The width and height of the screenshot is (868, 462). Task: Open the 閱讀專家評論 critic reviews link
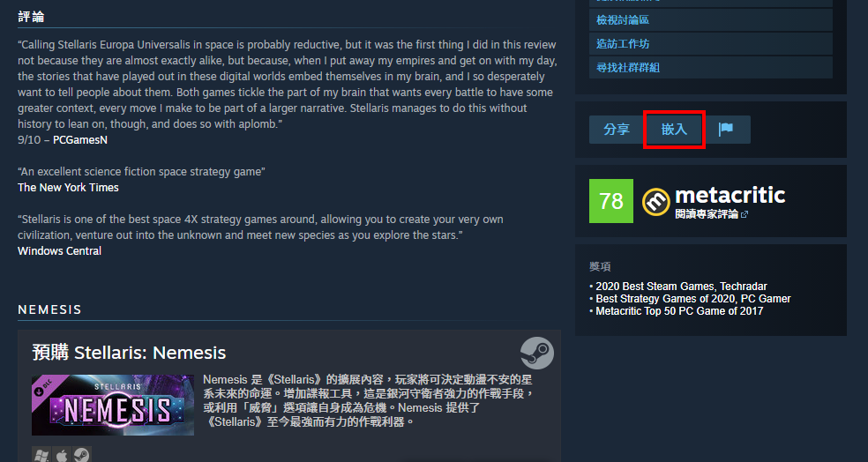[x=707, y=214]
